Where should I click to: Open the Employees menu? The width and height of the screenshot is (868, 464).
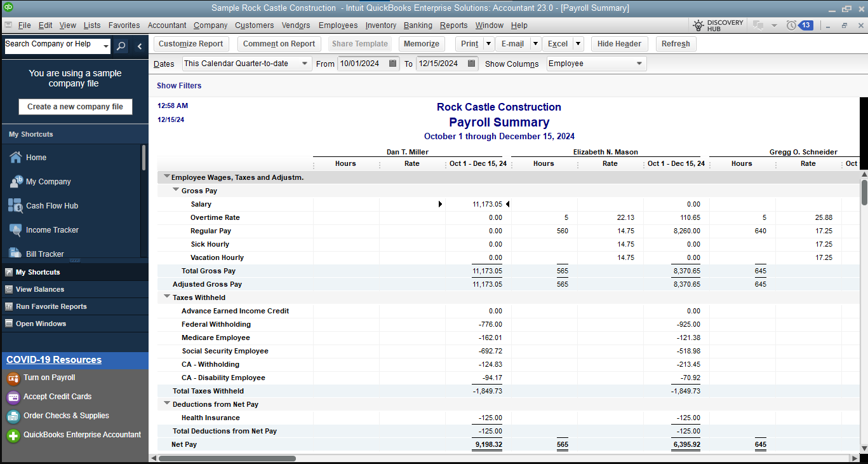pyautogui.click(x=338, y=25)
